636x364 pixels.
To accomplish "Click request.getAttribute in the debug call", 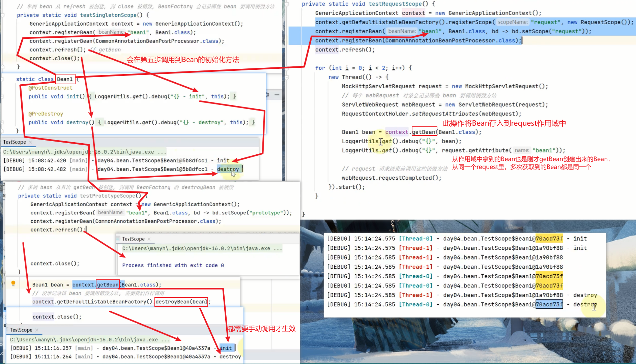I will point(475,150).
